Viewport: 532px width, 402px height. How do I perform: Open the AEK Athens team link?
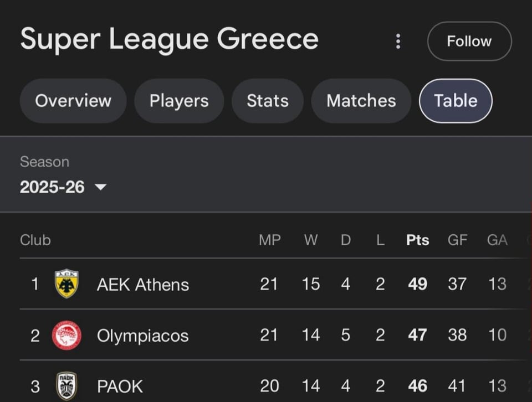pyautogui.click(x=143, y=285)
